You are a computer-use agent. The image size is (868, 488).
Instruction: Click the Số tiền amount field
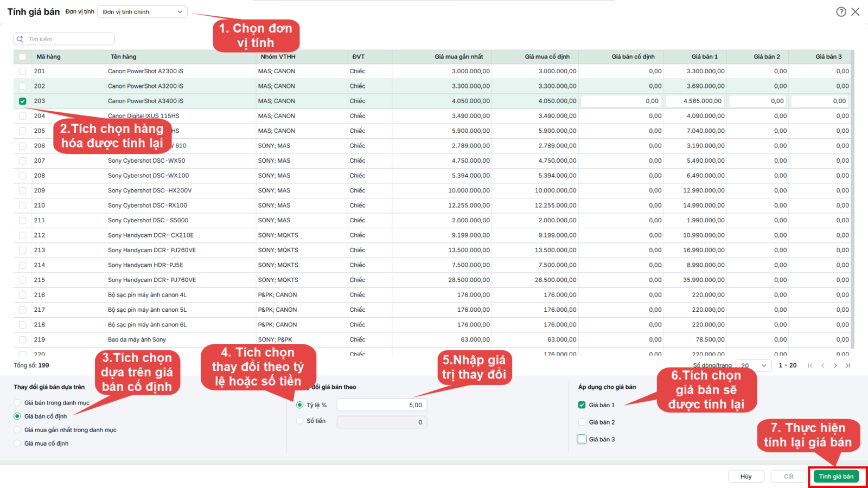pos(382,422)
